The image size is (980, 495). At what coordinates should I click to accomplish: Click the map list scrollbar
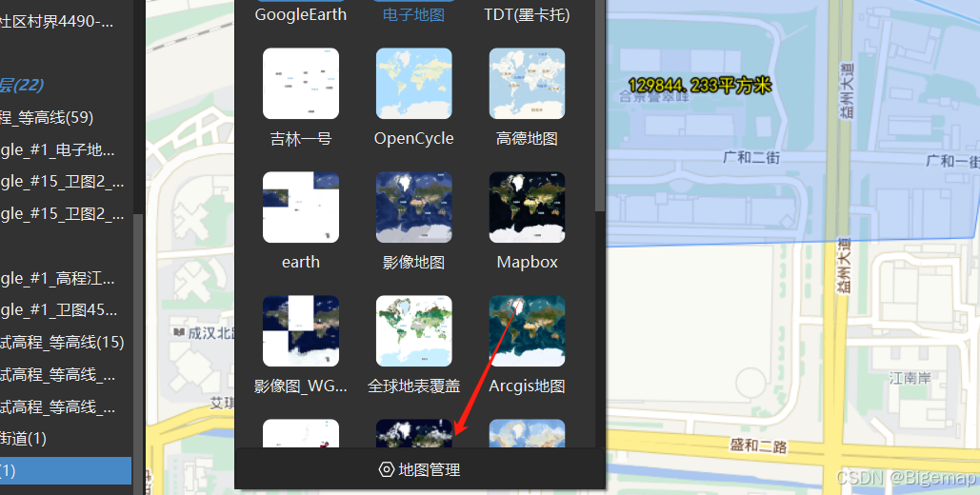(600, 105)
